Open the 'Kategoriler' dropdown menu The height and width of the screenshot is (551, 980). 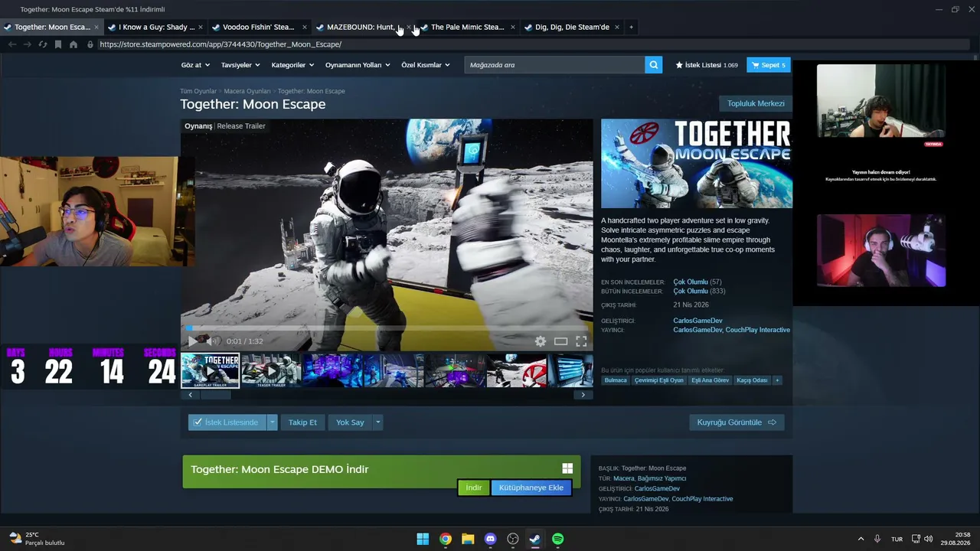pyautogui.click(x=292, y=65)
